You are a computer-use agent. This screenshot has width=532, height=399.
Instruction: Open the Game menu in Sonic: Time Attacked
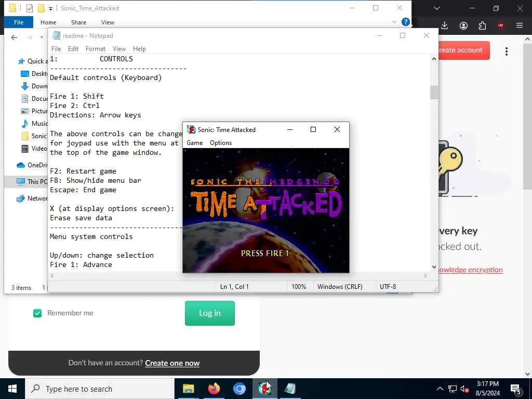[194, 143]
